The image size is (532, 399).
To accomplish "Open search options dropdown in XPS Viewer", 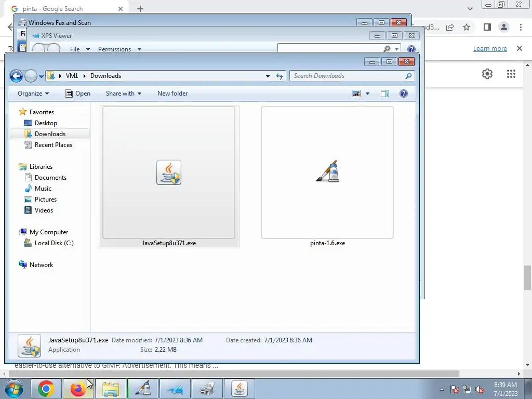I will (396, 49).
